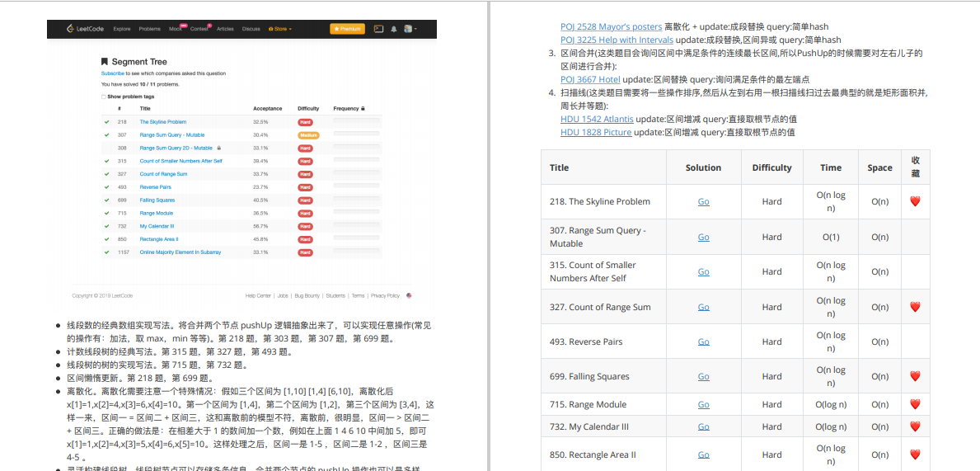Click the Difficulty header in LeetCode list

pos(308,109)
